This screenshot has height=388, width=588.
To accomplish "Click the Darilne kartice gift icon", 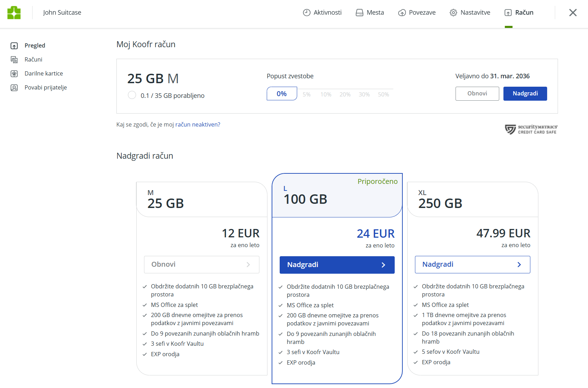I will tap(14, 73).
